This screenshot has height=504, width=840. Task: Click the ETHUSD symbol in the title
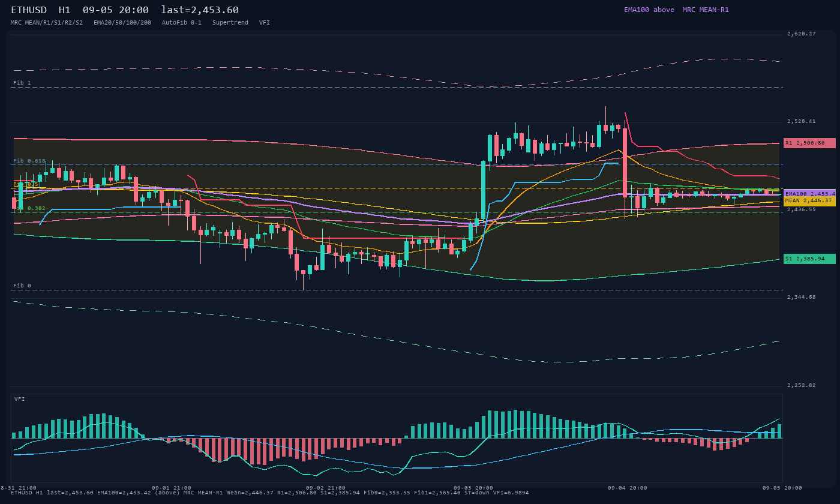29,10
